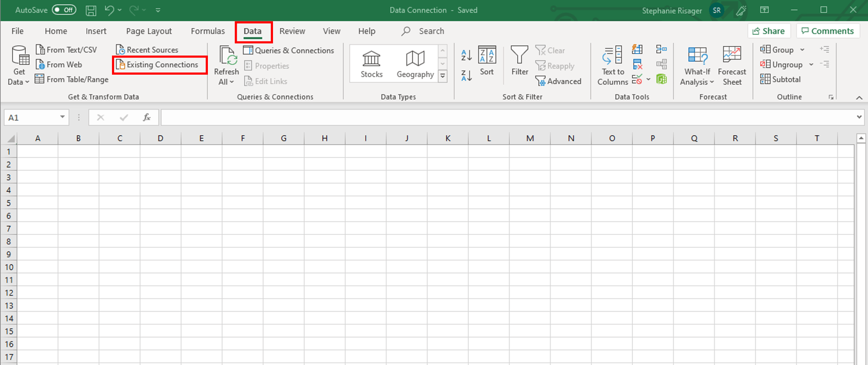Click the Sort A to Z icon
This screenshot has width=868, height=365.
[x=466, y=55]
